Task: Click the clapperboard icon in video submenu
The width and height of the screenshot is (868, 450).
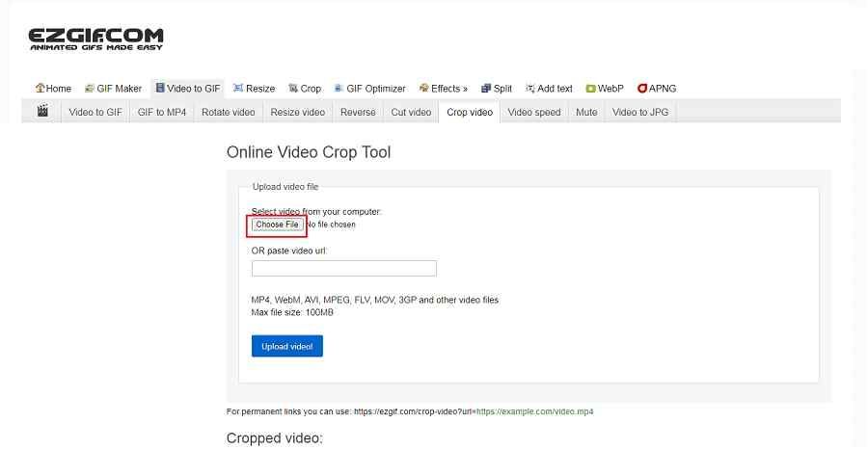Action: point(42,111)
